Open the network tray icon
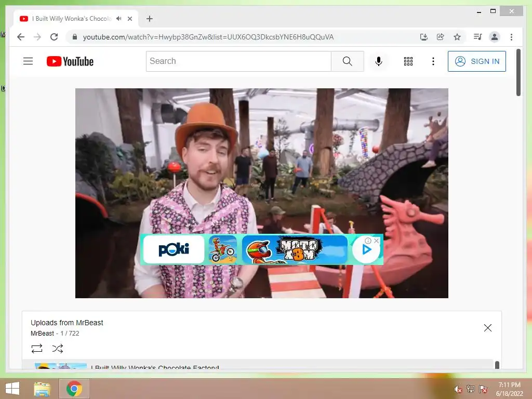The image size is (532, 399). pyautogui.click(x=471, y=389)
